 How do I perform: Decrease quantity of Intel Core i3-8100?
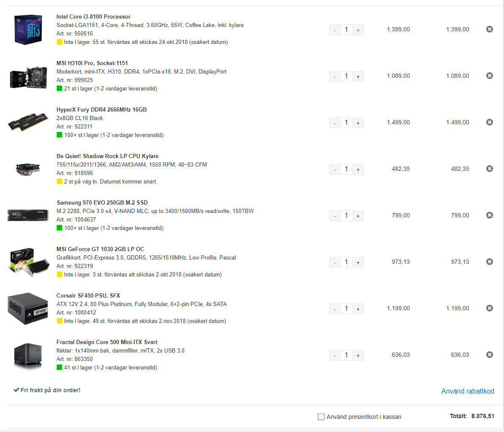[x=335, y=30]
